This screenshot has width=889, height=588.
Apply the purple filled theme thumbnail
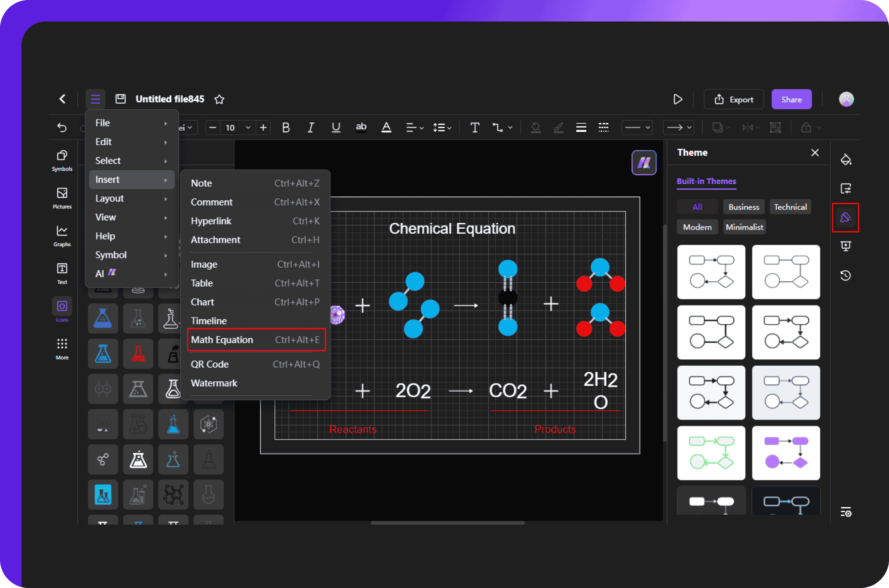[786, 453]
